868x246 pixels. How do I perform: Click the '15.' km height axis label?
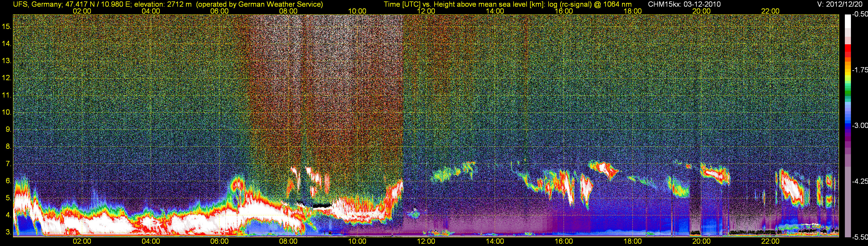(7, 27)
